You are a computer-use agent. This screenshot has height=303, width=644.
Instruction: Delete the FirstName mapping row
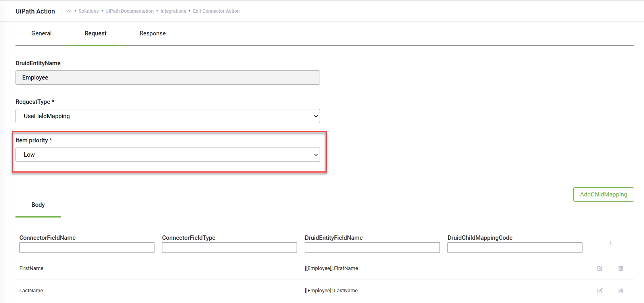click(x=620, y=268)
